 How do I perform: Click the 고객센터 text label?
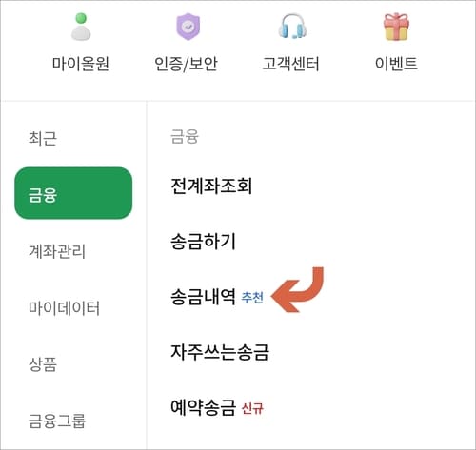point(290,64)
